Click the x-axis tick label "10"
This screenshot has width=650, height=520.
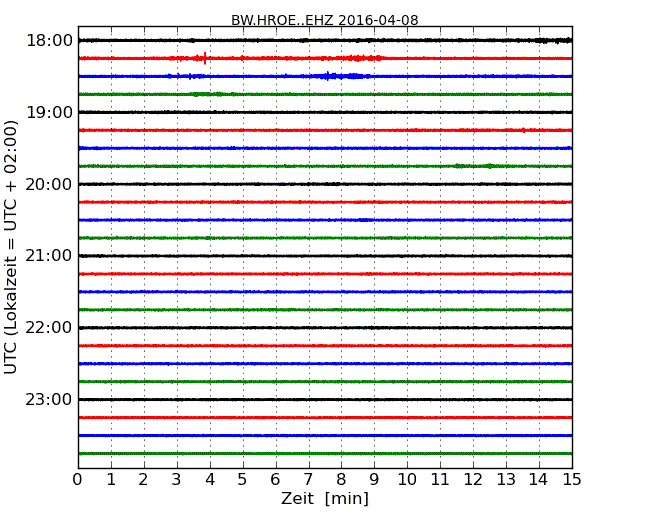tap(407, 480)
